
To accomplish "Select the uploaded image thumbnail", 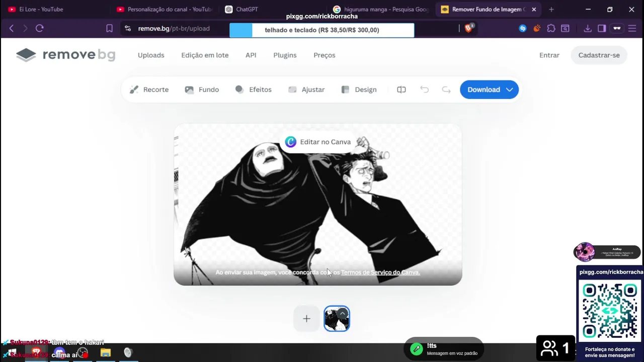I will point(337,319).
